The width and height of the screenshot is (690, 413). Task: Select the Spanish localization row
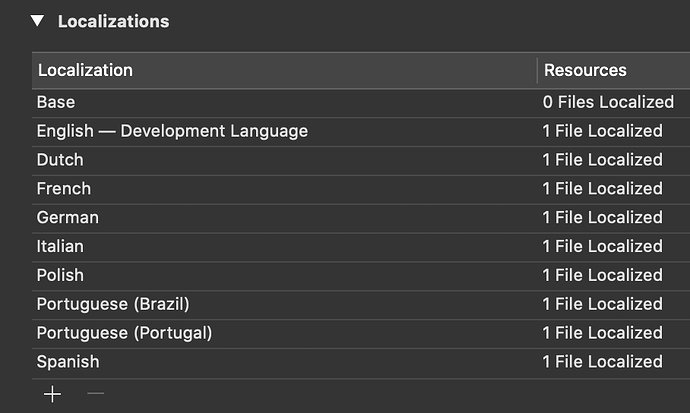coord(68,362)
